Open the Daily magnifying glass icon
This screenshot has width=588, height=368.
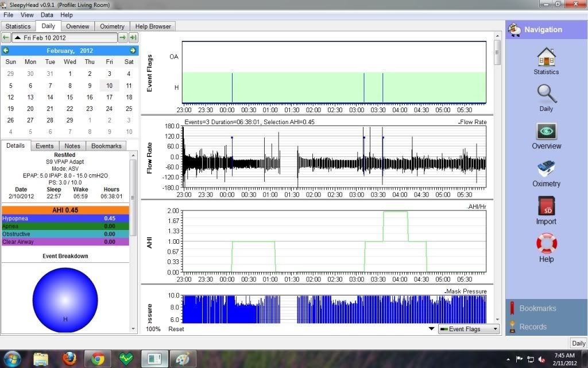(546, 94)
